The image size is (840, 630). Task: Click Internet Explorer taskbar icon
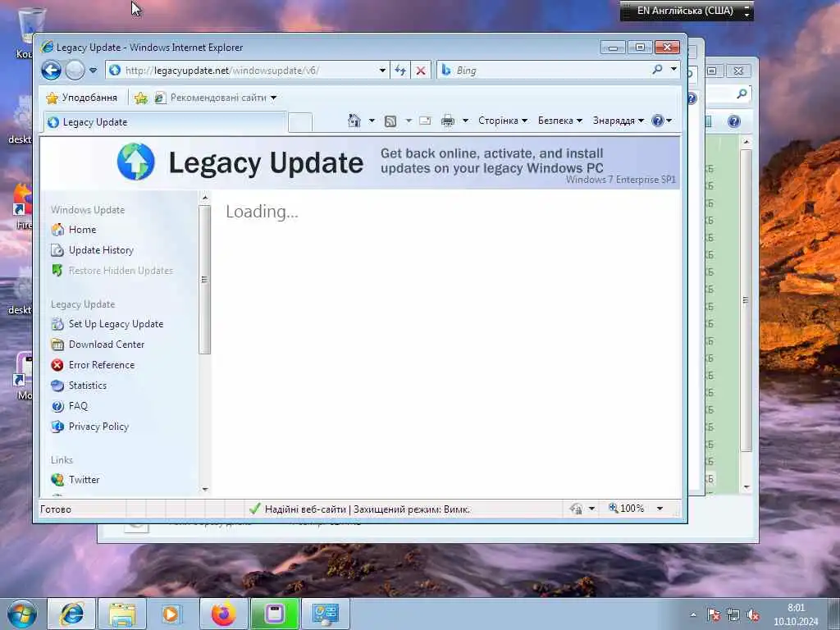71,614
